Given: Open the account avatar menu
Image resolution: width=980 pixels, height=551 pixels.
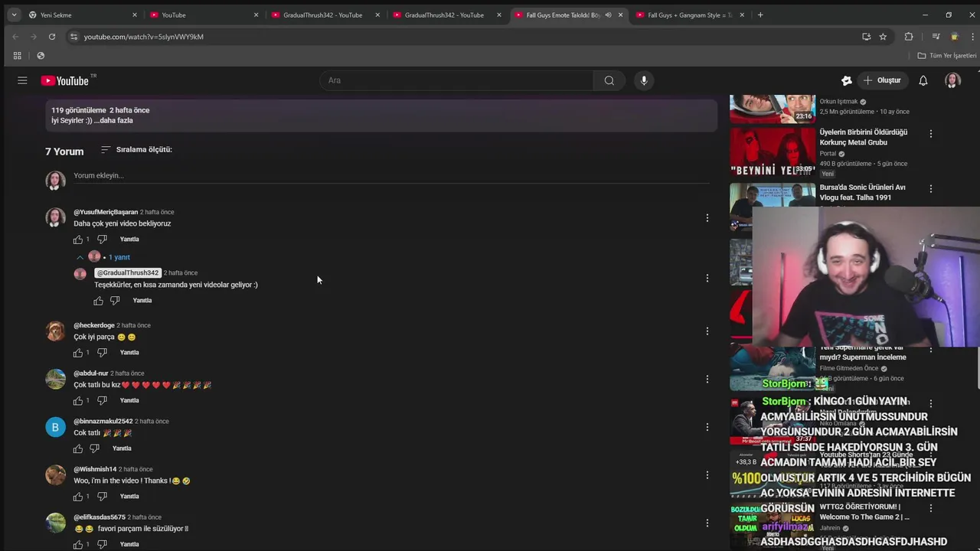Looking at the screenshot, I should click(x=952, y=80).
